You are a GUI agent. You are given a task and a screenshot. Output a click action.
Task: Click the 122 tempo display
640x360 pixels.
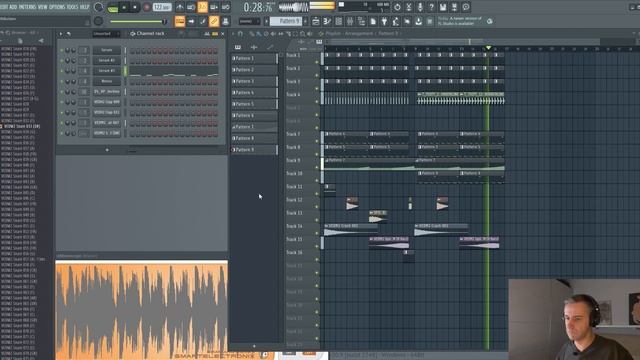click(x=162, y=7)
